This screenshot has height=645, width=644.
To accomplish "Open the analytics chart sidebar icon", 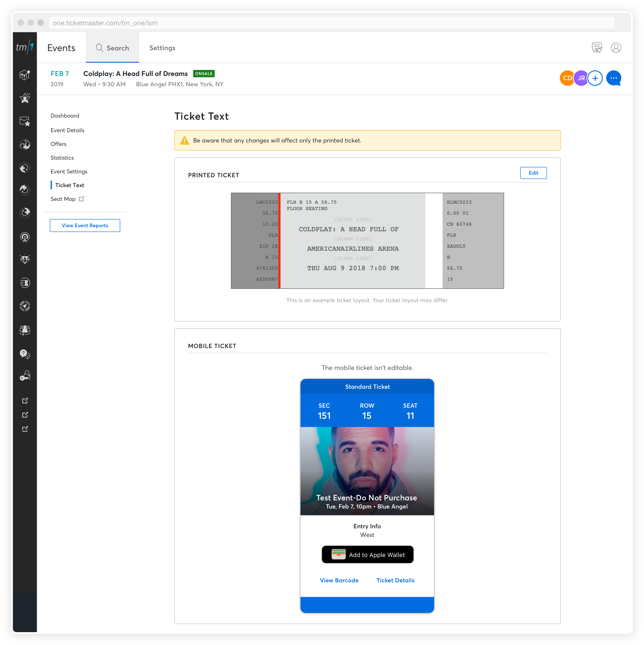I will pyautogui.click(x=25, y=75).
